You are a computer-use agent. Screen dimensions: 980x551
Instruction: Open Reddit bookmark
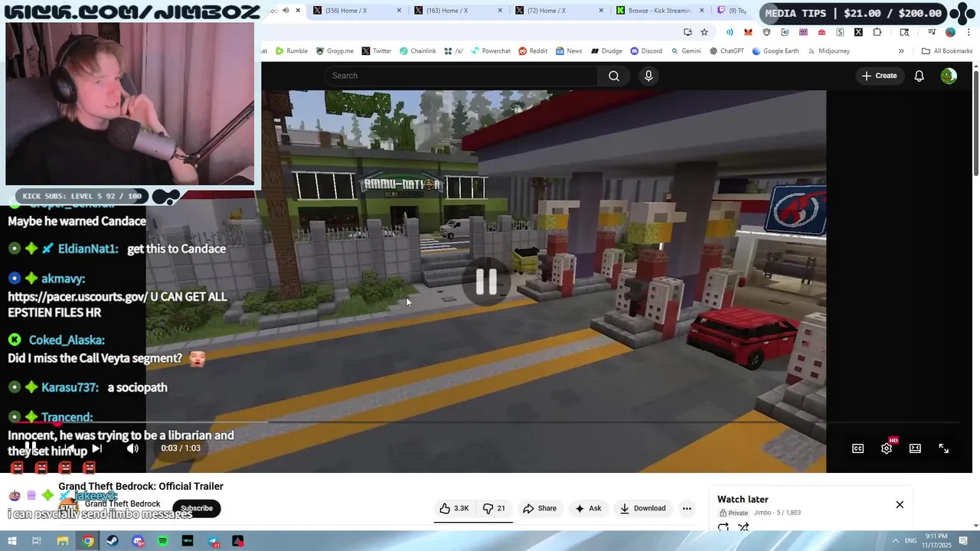tap(533, 51)
